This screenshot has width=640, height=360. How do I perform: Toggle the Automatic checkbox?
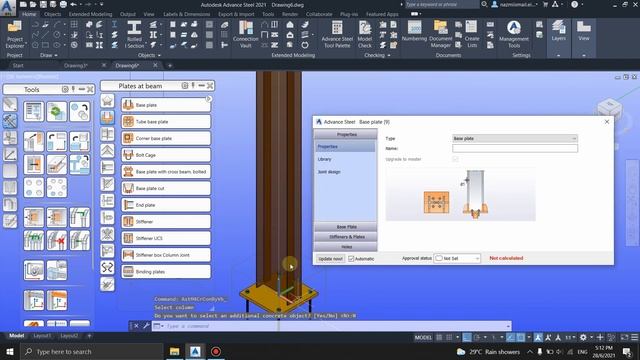351,259
